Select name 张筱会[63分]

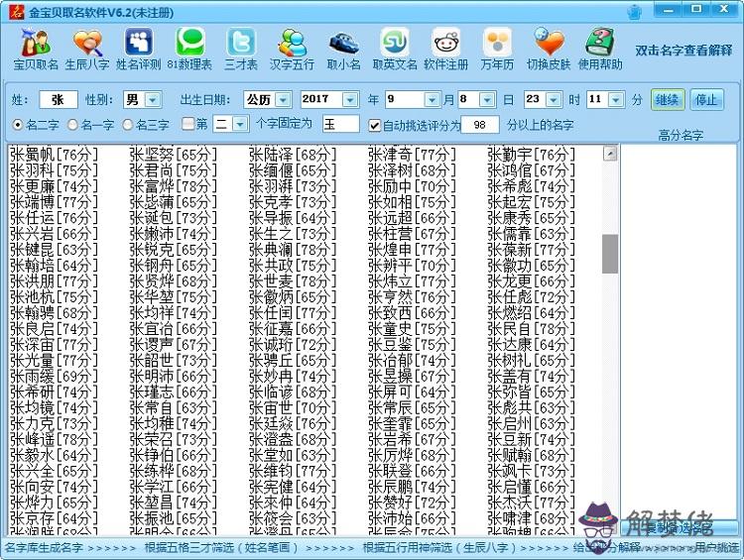click(x=293, y=518)
